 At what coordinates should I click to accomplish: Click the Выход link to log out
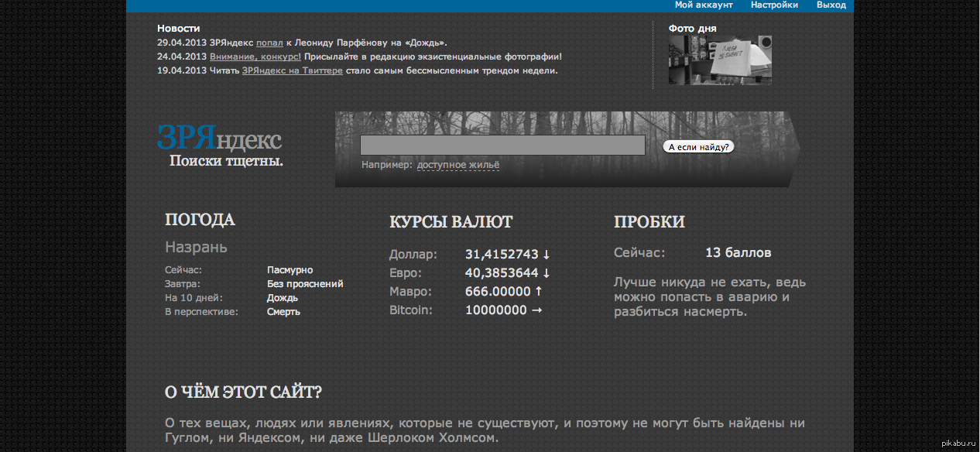[831, 5]
